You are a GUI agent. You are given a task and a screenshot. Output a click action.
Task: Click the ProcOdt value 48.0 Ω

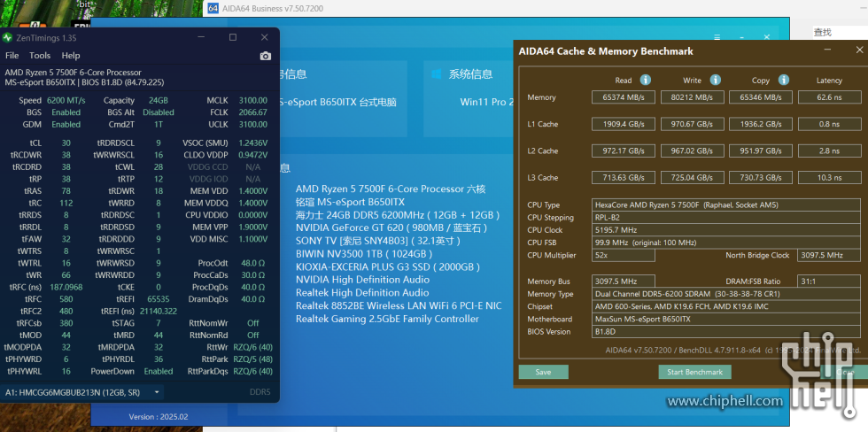(x=253, y=263)
